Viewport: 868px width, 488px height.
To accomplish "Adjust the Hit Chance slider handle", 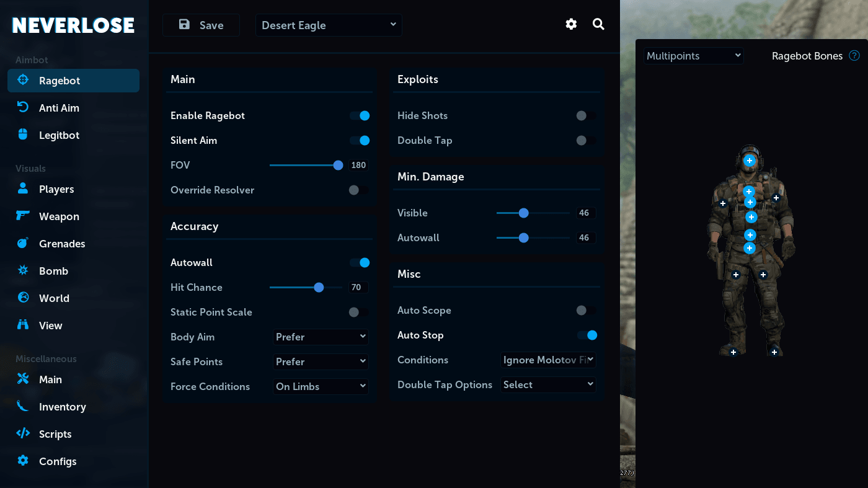I will [x=319, y=287].
